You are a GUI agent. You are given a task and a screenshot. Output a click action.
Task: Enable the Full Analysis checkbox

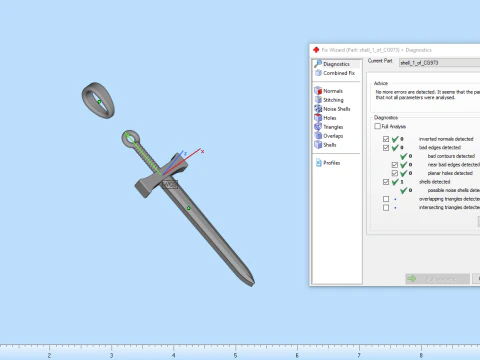pyautogui.click(x=377, y=126)
